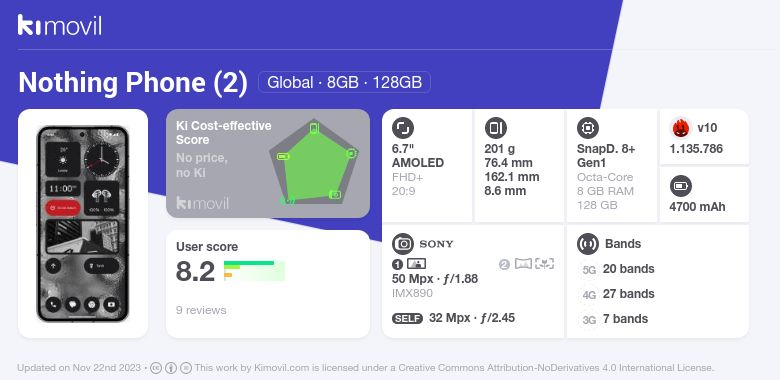780x380 pixels.
Task: Click the Creative Commons icon in footer
Action: click(156, 368)
